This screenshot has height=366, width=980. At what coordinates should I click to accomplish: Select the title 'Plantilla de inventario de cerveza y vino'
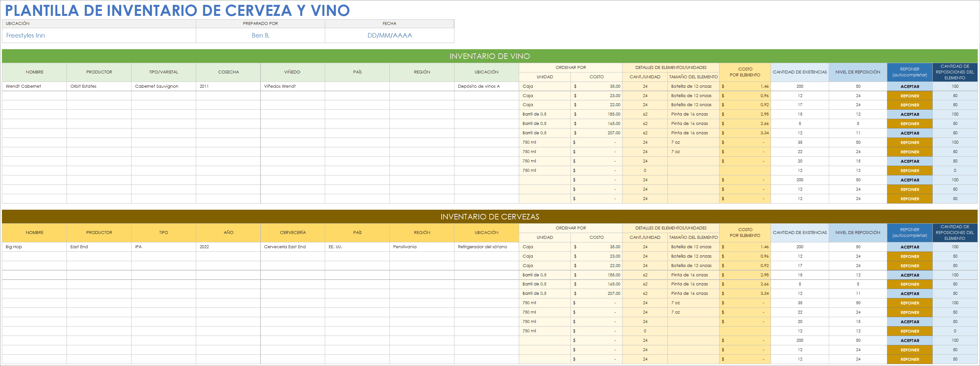coord(177,10)
